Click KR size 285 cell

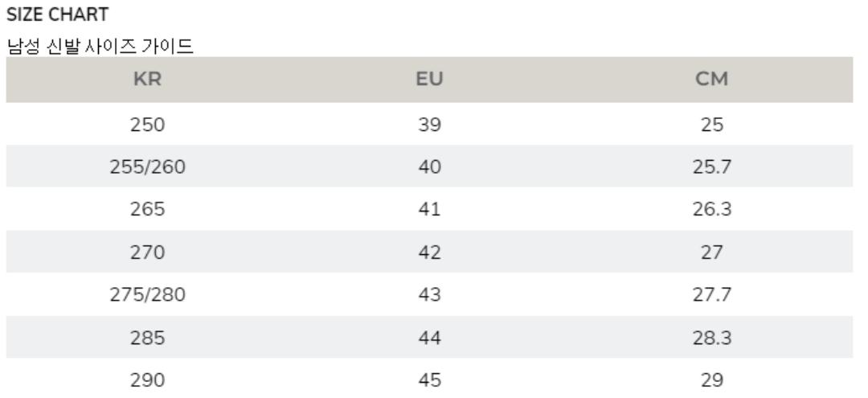coord(147,337)
